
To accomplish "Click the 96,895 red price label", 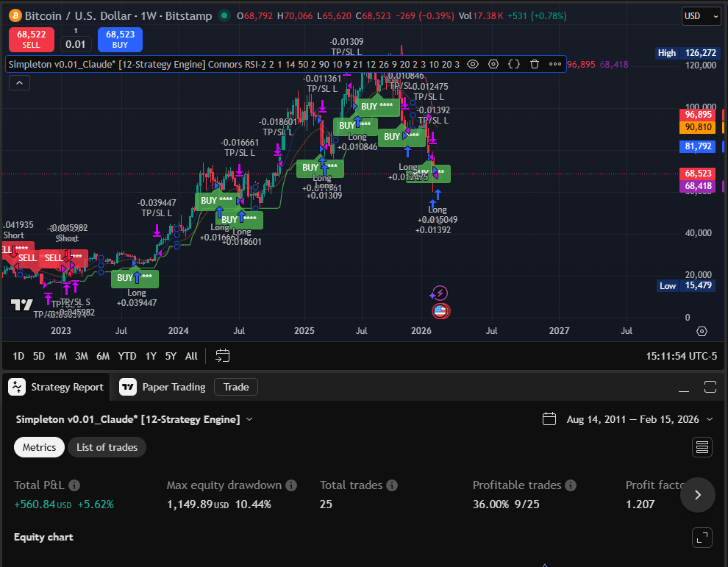I will pos(698,115).
